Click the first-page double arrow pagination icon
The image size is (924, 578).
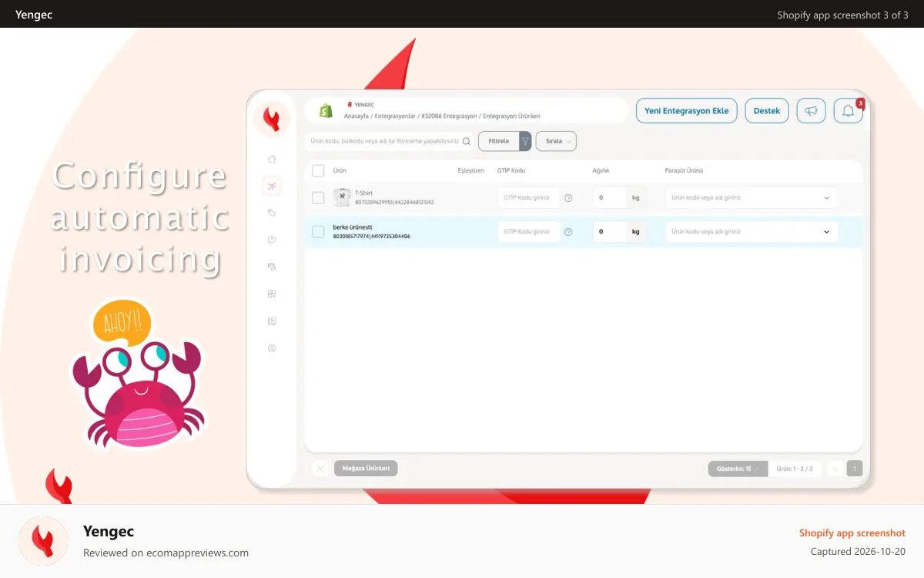(x=835, y=469)
